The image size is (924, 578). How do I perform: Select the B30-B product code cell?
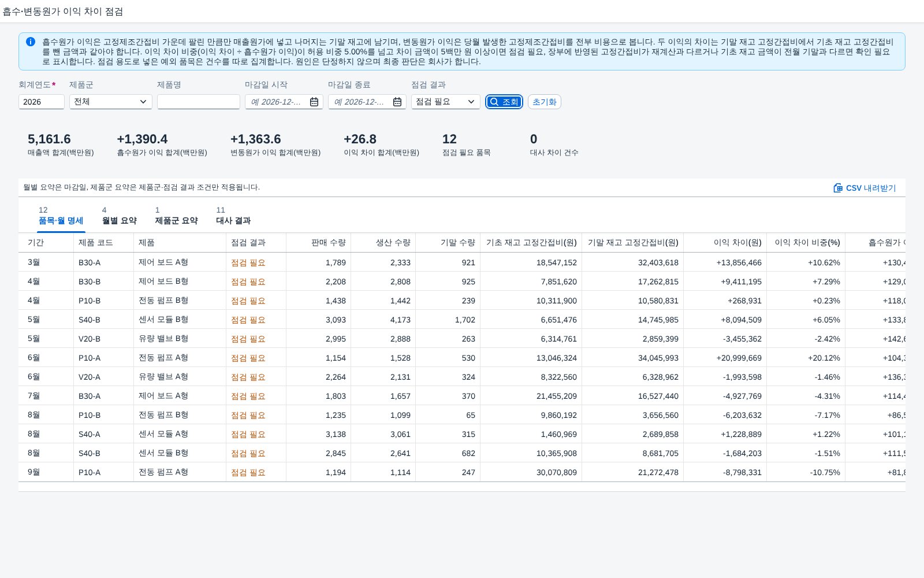[104, 281]
